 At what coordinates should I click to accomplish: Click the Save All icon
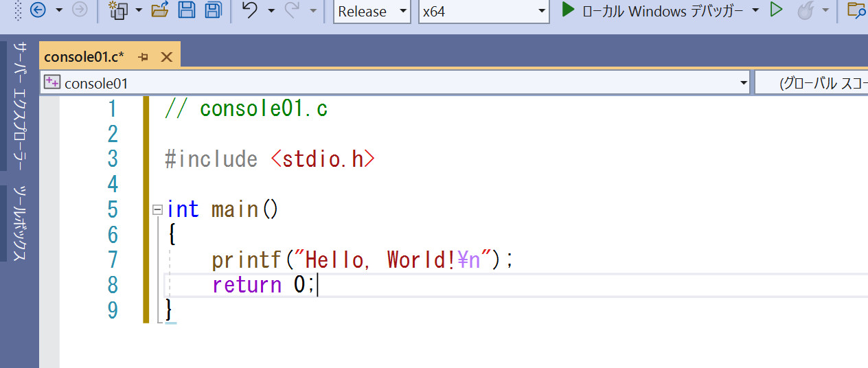pyautogui.click(x=213, y=10)
